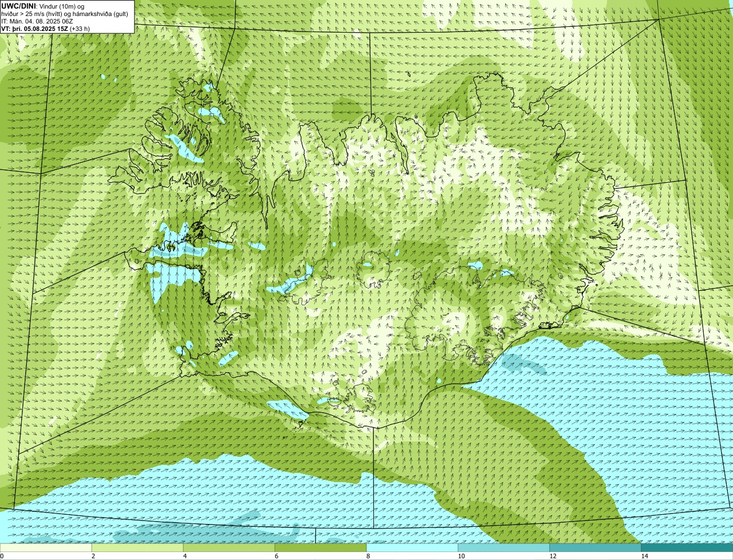Click the dark teal legend segment above 14

(687, 547)
